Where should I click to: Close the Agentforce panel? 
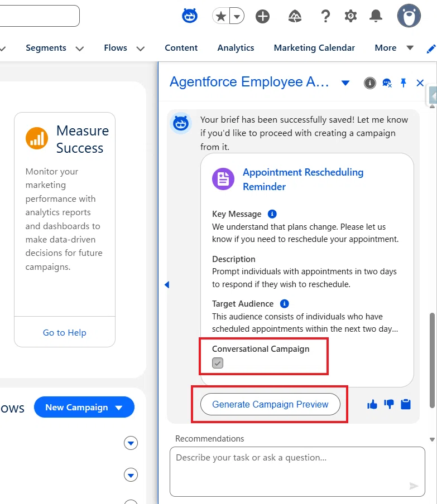pos(420,83)
